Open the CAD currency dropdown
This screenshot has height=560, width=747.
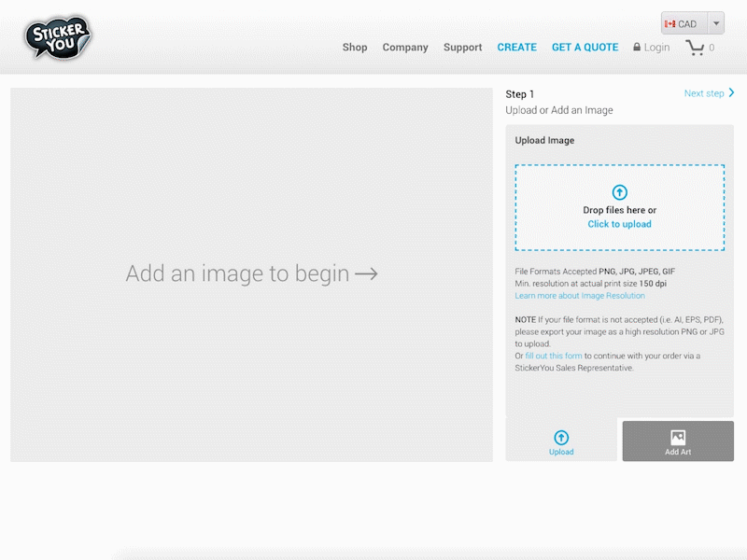pos(715,23)
